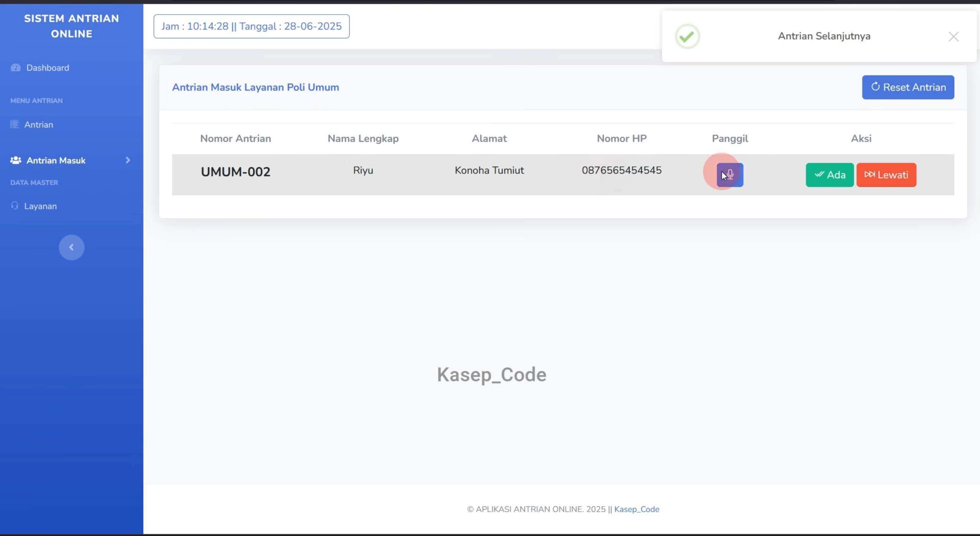Viewport: 980px width, 536px height.
Task: Click the Nomor HP column header
Action: point(622,139)
